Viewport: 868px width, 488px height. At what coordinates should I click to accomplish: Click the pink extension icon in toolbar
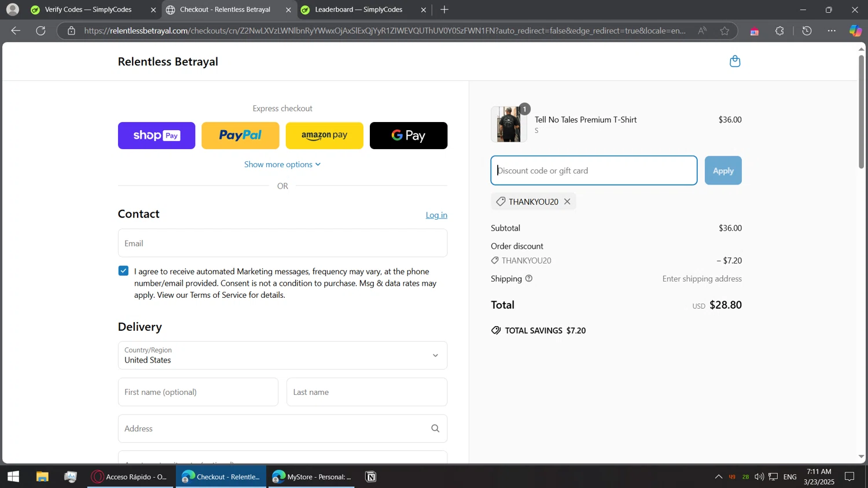point(754,32)
